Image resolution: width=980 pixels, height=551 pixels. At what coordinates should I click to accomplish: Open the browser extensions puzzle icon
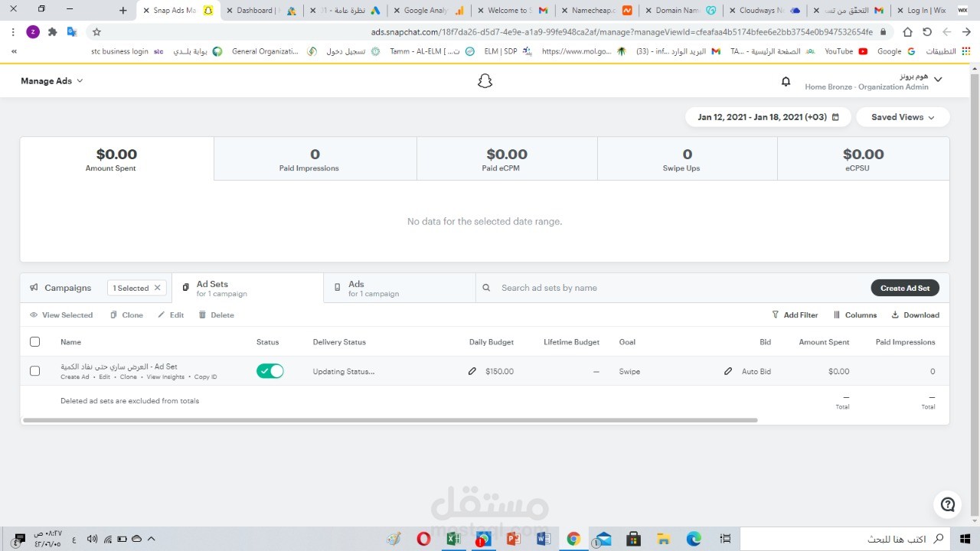(x=52, y=32)
